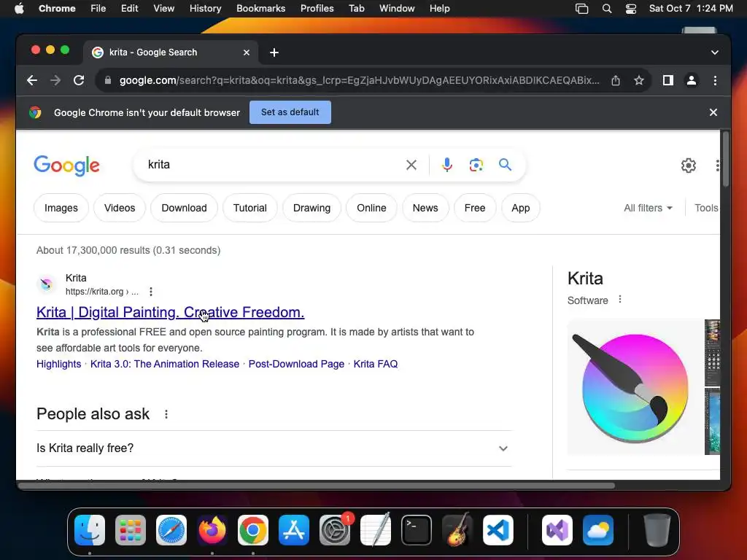The image size is (747, 560).
Task: Select the Download filter chip
Action: pos(184,208)
